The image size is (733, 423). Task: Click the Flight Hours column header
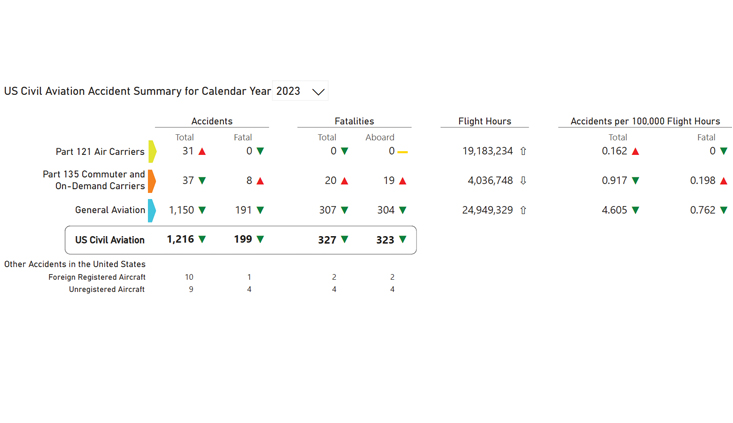pyautogui.click(x=485, y=121)
